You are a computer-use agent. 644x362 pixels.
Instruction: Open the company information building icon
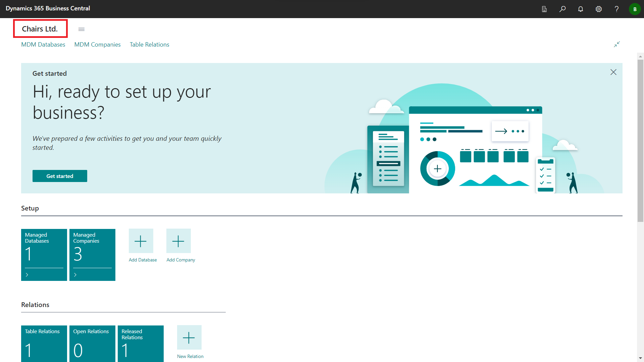[x=544, y=9]
